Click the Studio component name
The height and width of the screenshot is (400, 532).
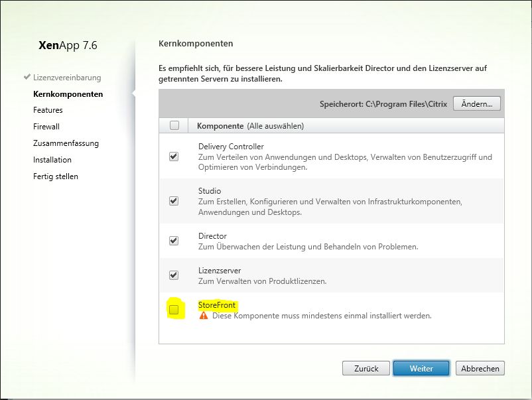pyautogui.click(x=210, y=191)
